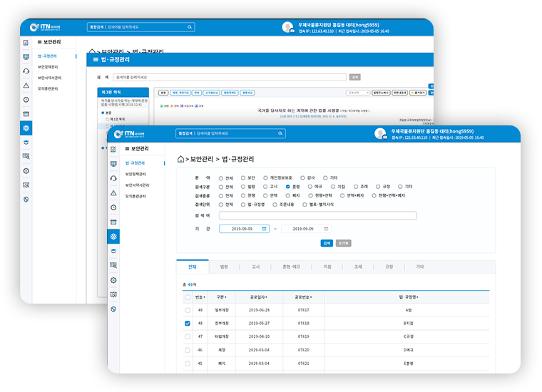Open 보안정책관리 menu in front window
542x392 pixels.
135,174
